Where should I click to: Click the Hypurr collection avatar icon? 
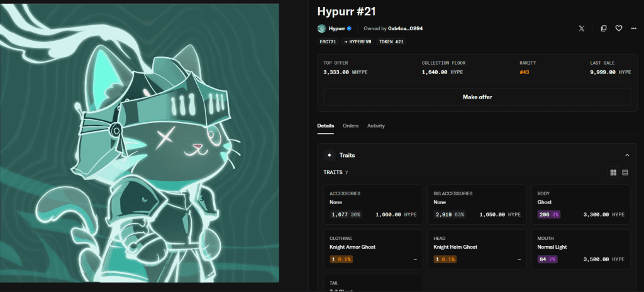tap(321, 28)
